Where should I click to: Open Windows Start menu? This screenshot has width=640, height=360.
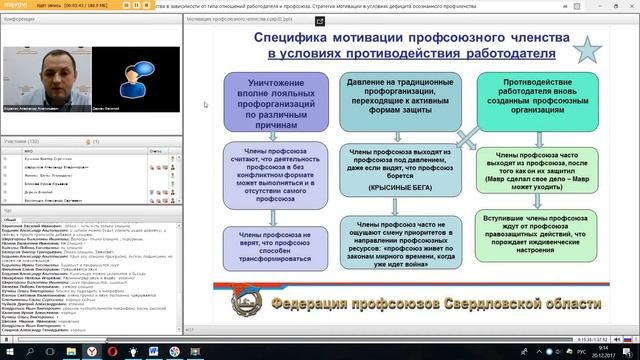(9, 351)
